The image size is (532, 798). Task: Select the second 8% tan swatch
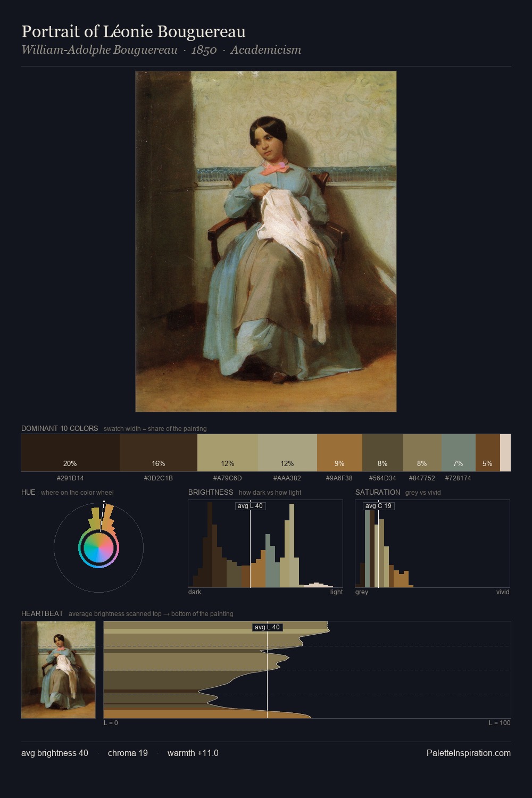[422, 453]
